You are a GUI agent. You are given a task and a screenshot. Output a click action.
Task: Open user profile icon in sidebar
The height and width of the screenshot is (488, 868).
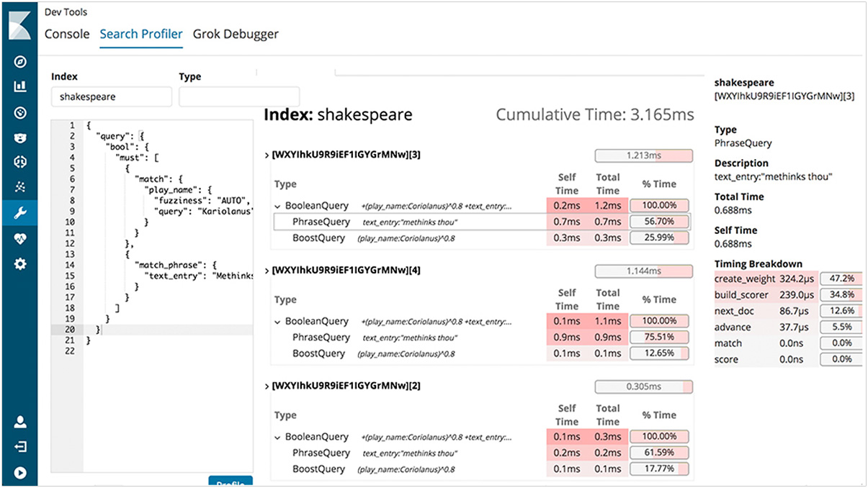click(20, 422)
